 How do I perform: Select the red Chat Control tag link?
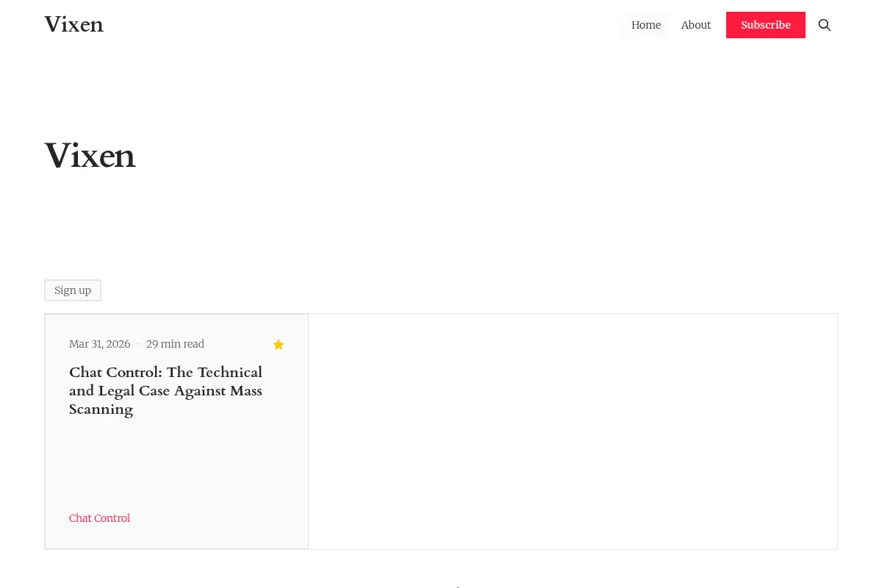coord(99,518)
